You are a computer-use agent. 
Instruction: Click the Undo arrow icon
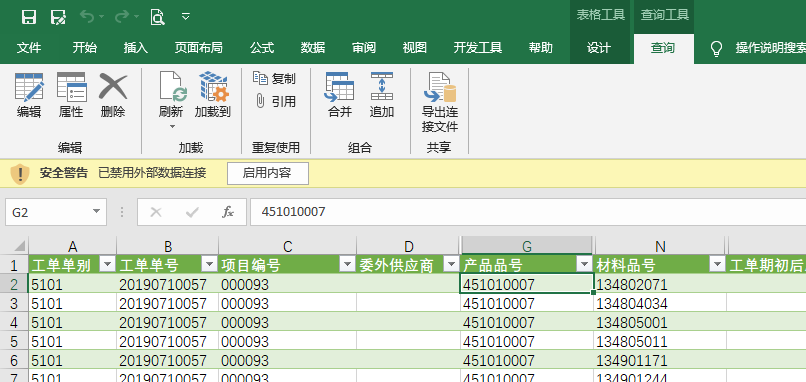(x=86, y=17)
